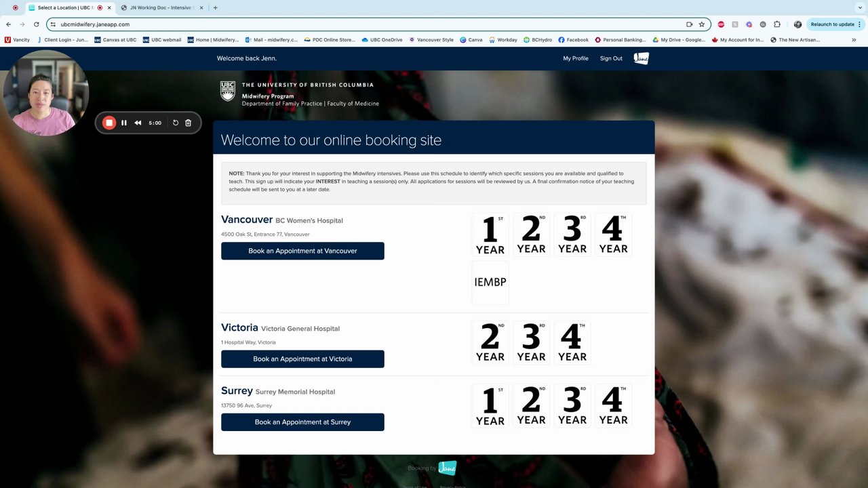The width and height of the screenshot is (868, 488).
Task: Click the 'Booking by Jane' footer link
Action: (432, 468)
